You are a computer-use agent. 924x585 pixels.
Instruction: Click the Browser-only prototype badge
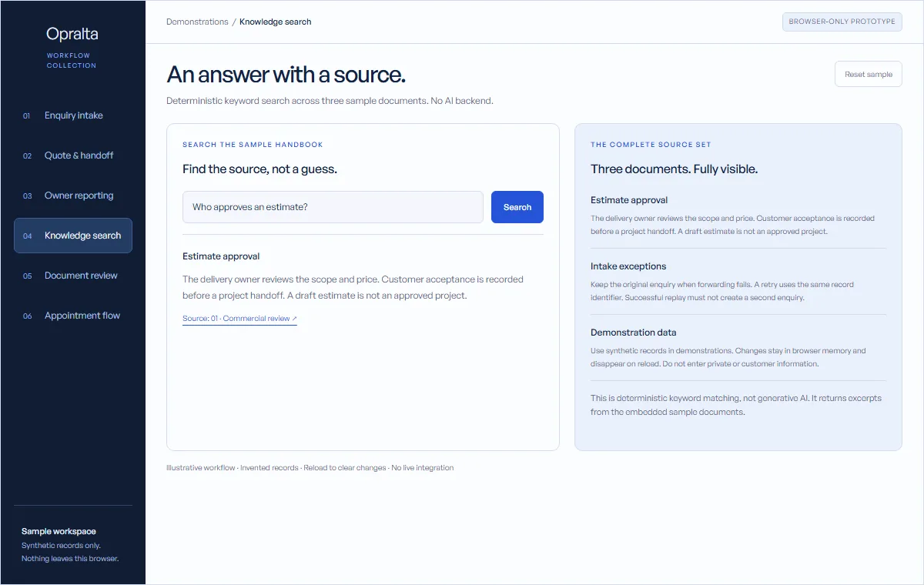tap(842, 22)
